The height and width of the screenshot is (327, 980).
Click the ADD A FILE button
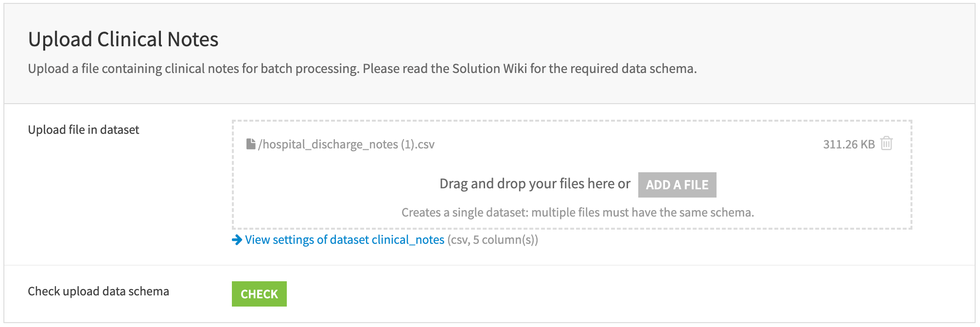pos(678,185)
